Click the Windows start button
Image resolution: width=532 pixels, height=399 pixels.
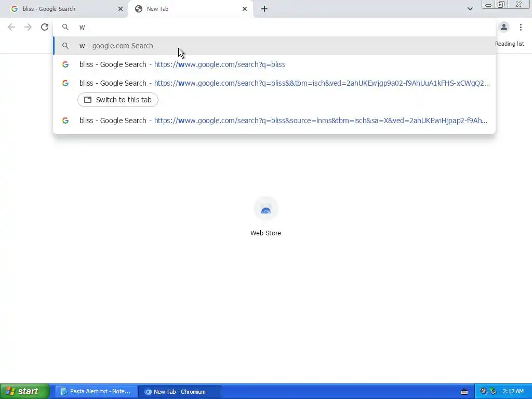click(25, 391)
